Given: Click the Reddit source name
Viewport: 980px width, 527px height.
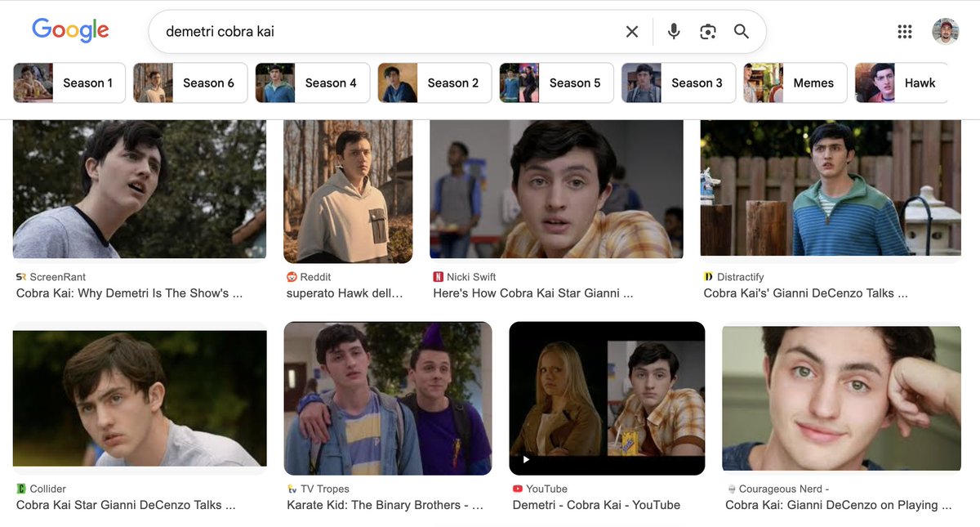Looking at the screenshot, I should coord(316,277).
